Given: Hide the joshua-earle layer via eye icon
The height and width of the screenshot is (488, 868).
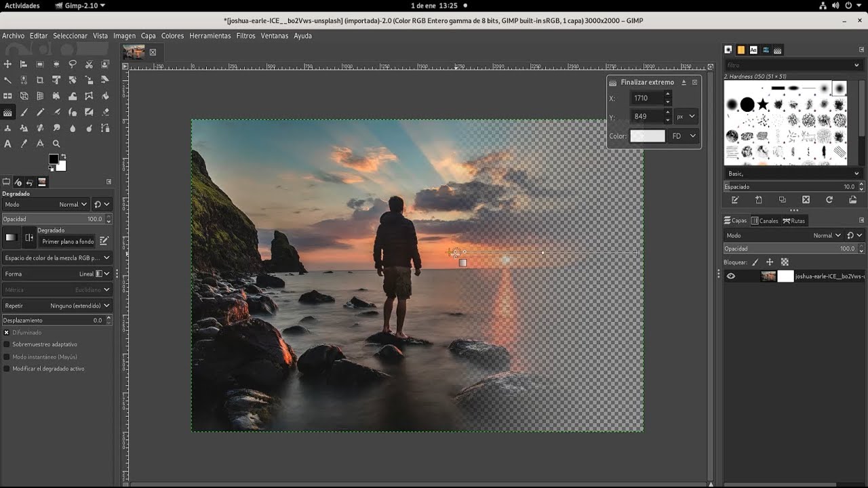Looking at the screenshot, I should tap(730, 276).
